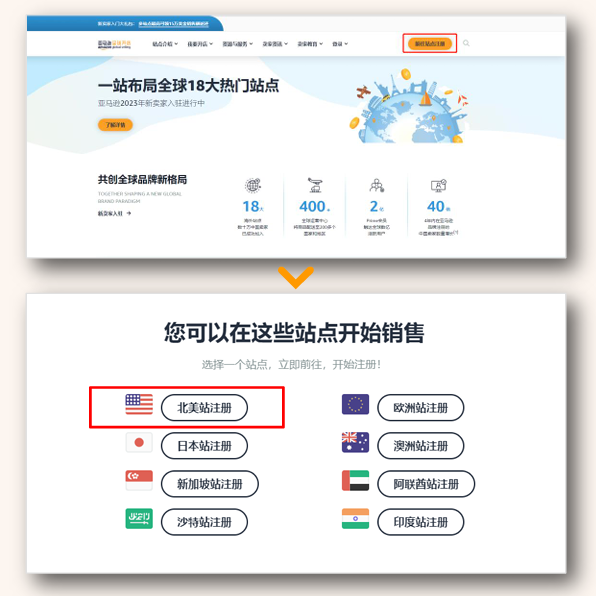
Task: Click the underlined link in blue banner
Action: click(173, 24)
